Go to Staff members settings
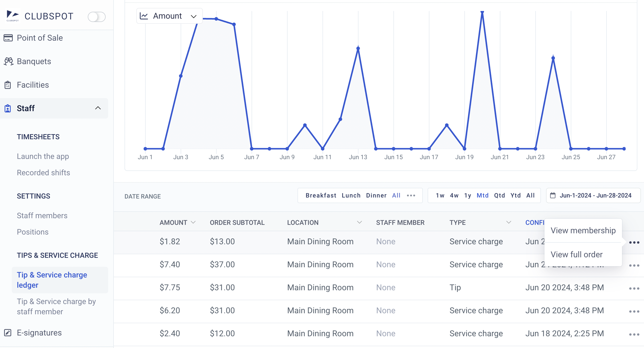Viewport: 644px width, 348px height. pos(42,216)
